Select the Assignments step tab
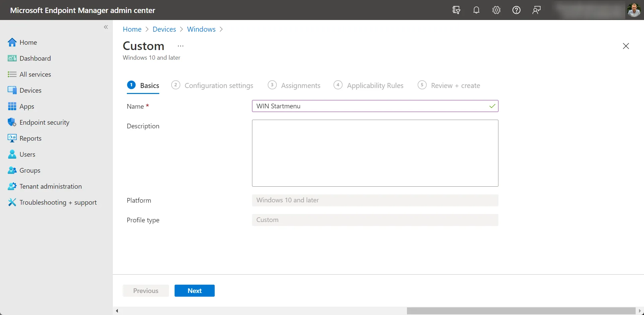 (294, 86)
